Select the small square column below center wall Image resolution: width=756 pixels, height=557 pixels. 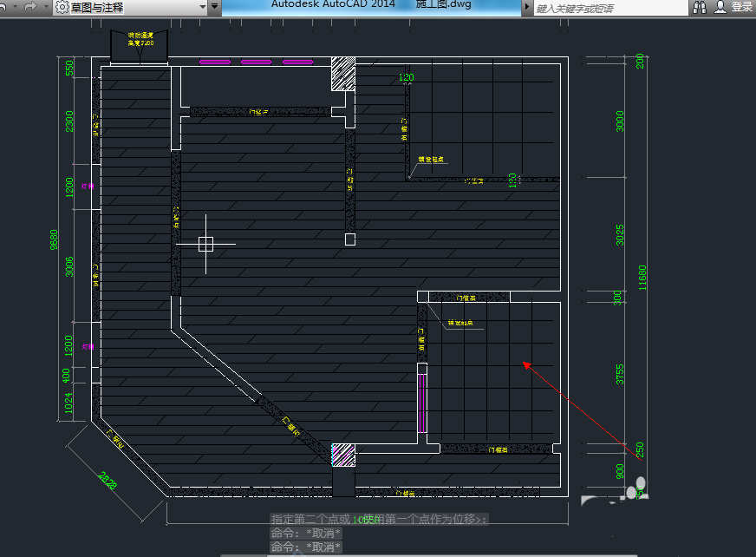[x=350, y=239]
